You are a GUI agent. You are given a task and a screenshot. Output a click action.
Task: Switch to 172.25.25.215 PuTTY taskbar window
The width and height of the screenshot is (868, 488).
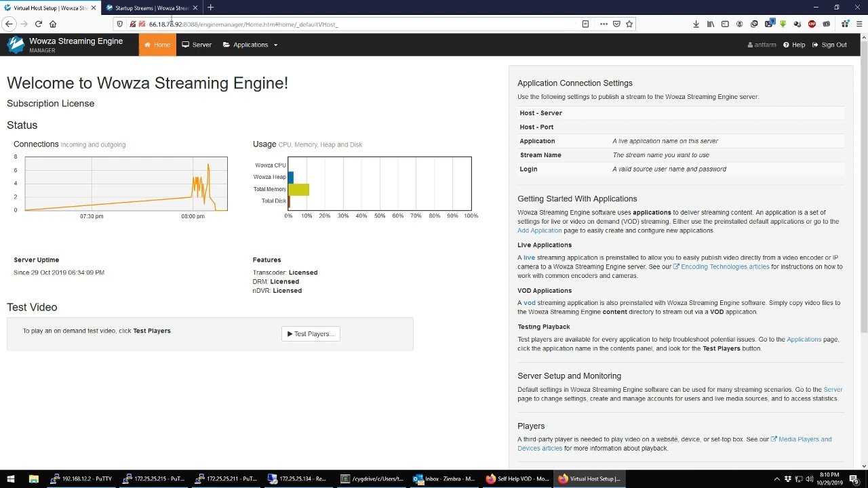(154, 479)
